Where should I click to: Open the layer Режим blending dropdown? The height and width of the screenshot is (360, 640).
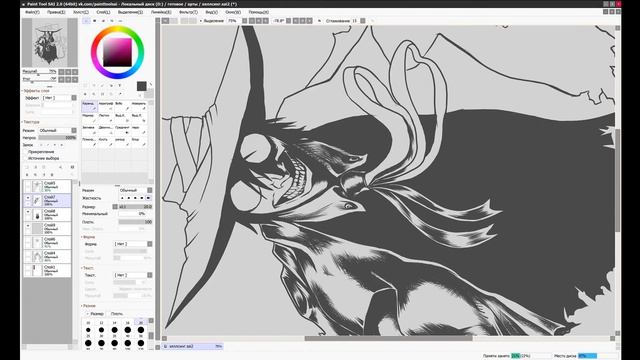click(x=58, y=131)
